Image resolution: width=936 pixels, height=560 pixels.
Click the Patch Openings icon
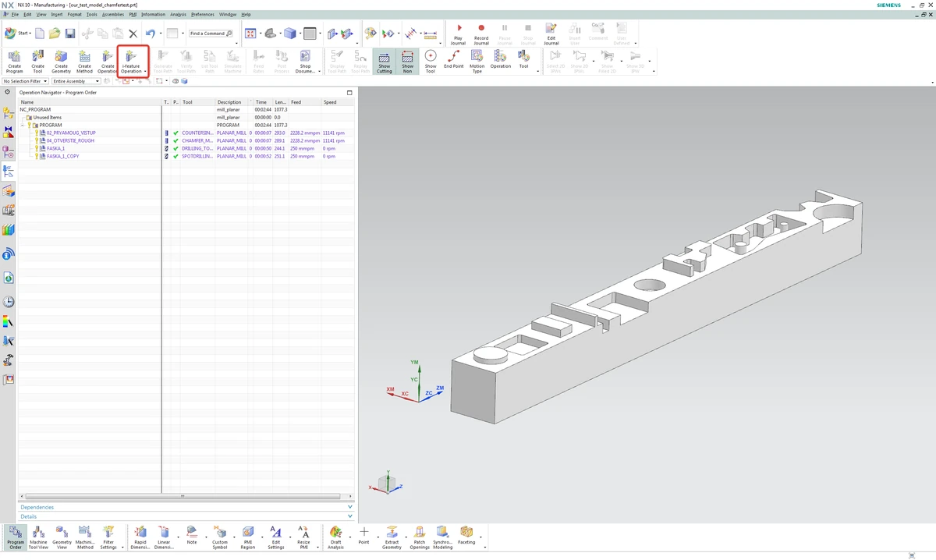420,537
